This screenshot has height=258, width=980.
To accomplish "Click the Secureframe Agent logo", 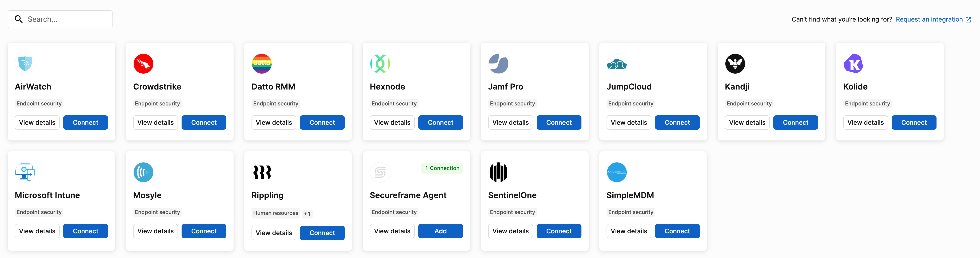I will 380,172.
